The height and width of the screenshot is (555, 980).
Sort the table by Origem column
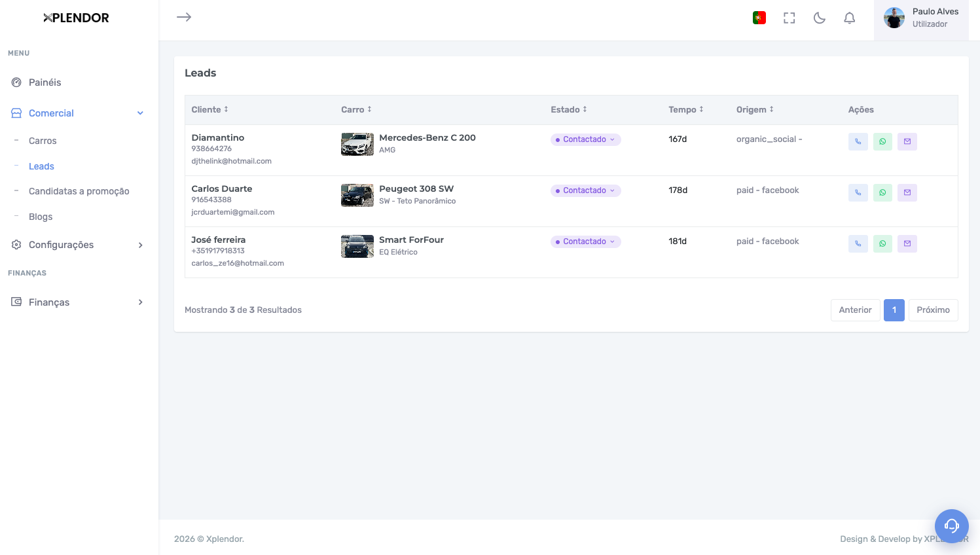(x=755, y=110)
